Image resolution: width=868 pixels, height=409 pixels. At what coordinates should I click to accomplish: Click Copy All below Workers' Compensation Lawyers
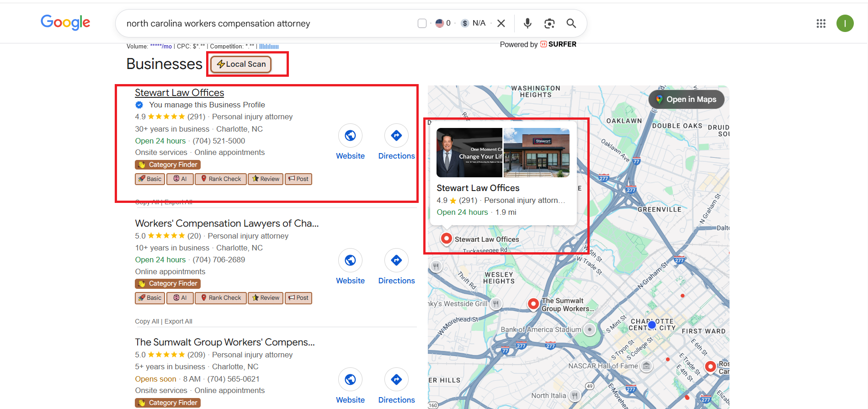point(147,321)
